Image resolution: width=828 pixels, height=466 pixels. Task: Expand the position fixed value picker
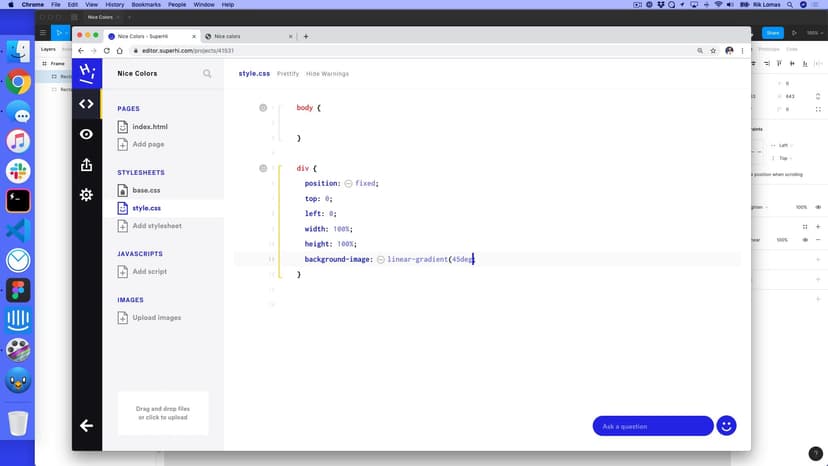click(x=348, y=184)
